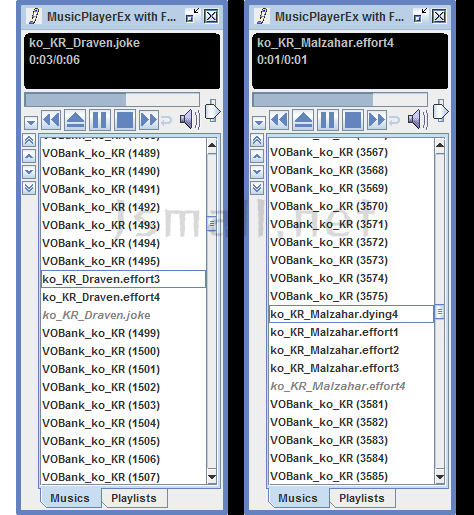Move item to top in left player list
Image resolution: width=474 pixels, height=515 pixels.
point(29,140)
